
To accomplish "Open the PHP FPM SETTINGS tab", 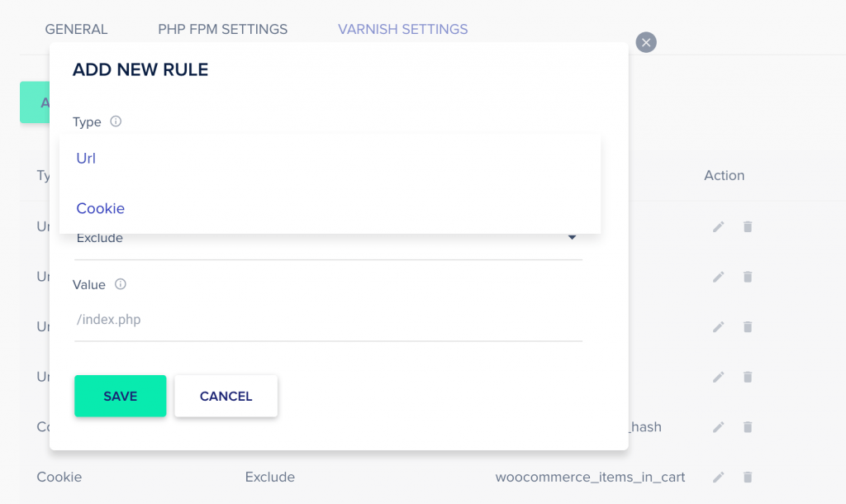I will tap(222, 29).
